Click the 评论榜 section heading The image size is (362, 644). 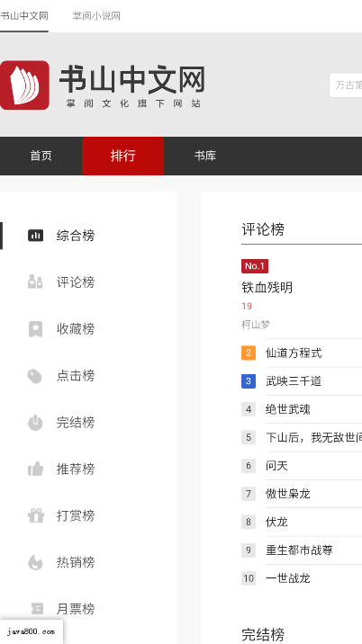pos(263,229)
